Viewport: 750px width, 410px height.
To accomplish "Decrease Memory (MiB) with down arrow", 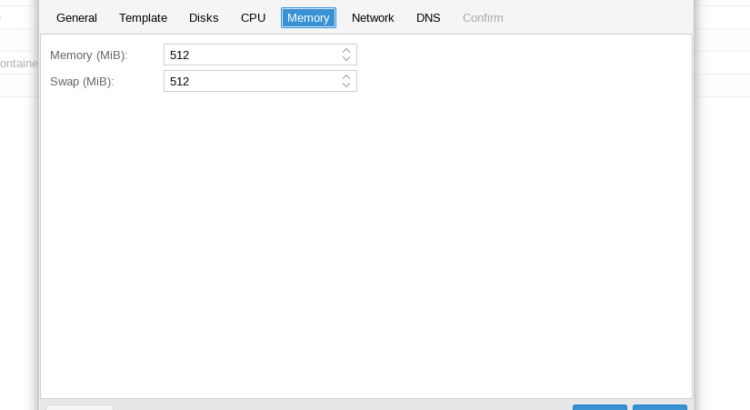I will [x=346, y=59].
